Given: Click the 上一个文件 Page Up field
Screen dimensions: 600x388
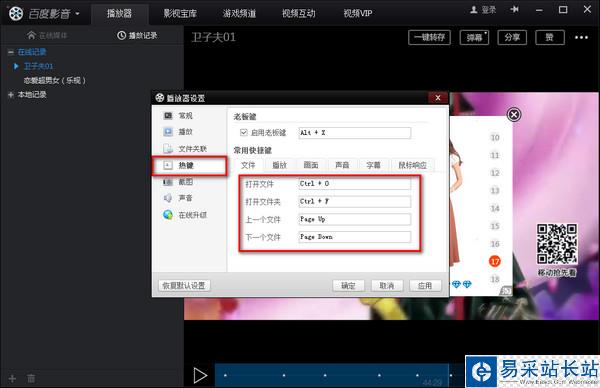Looking at the screenshot, I should coord(354,219).
